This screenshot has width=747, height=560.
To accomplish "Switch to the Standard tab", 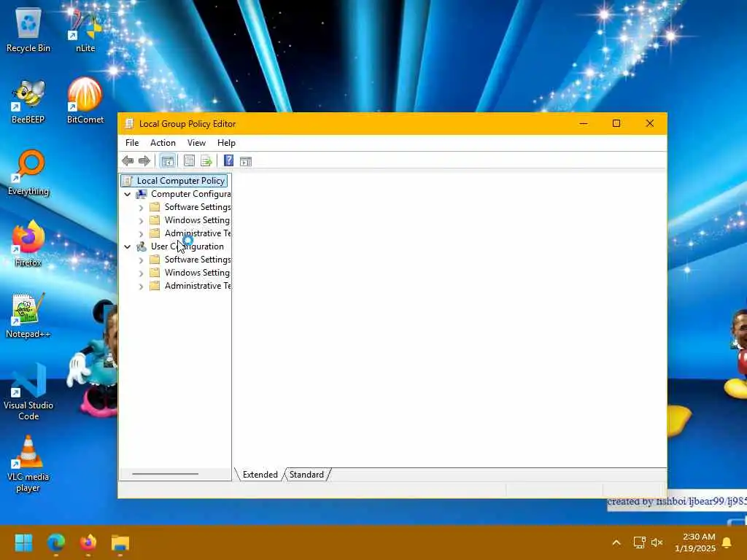I will click(x=306, y=475).
